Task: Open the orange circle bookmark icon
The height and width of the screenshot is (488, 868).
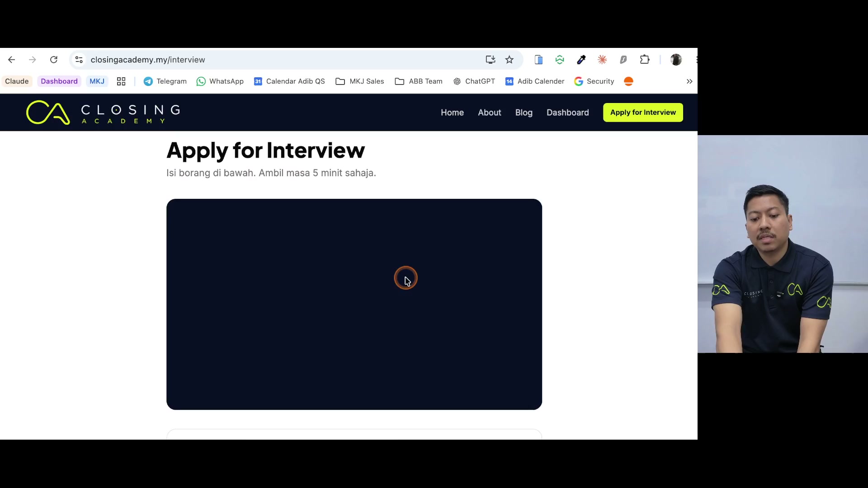Action: (628, 81)
